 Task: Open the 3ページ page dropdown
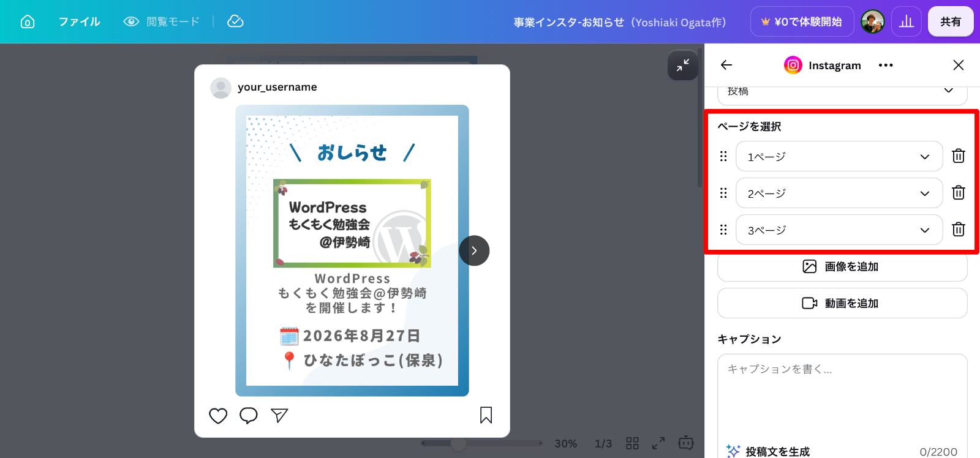point(839,230)
